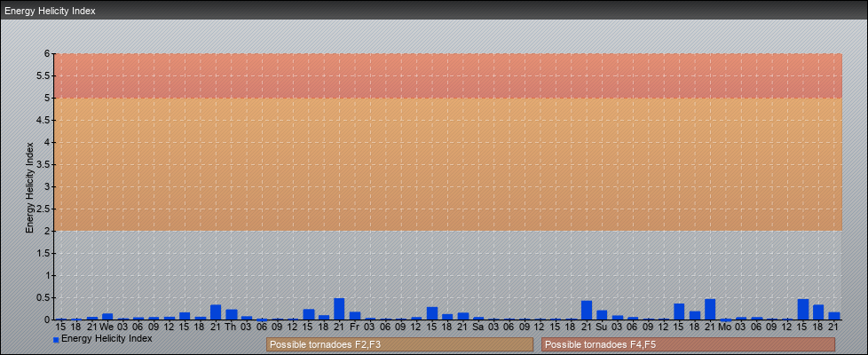Click the rotated Energy Helicity Index y-axis title
This screenshot has width=868, height=355.
click(30, 187)
